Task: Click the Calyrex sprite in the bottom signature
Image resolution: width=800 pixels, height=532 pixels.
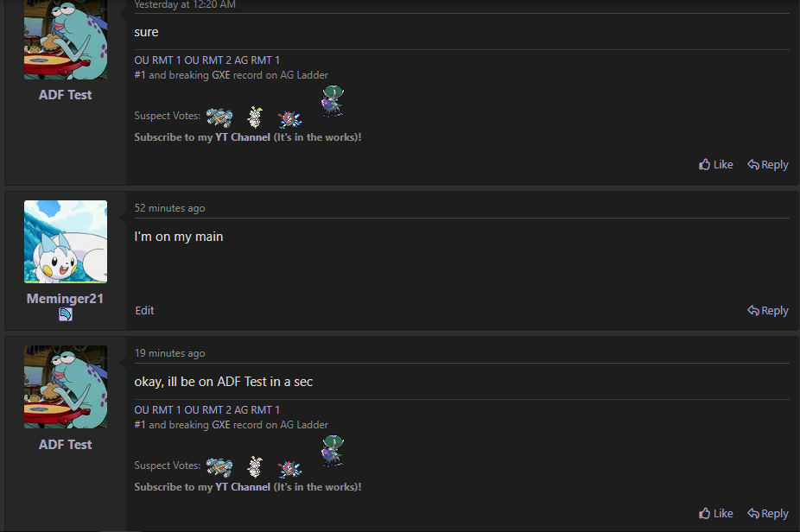Action: coord(333,451)
